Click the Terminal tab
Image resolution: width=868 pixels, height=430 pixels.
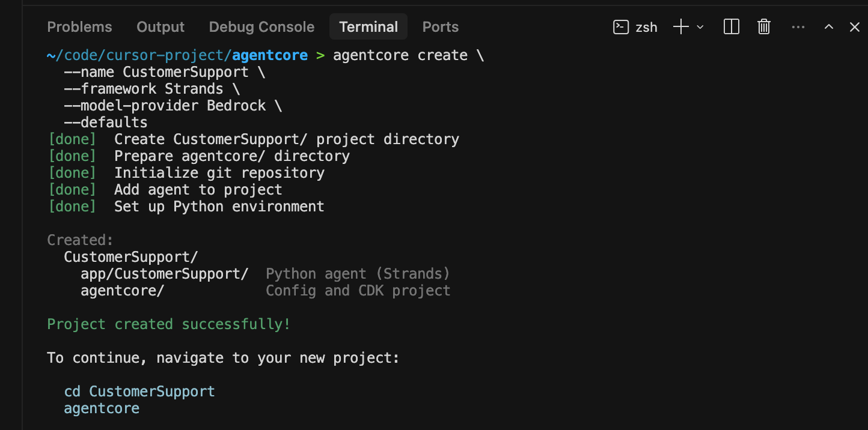(x=368, y=27)
